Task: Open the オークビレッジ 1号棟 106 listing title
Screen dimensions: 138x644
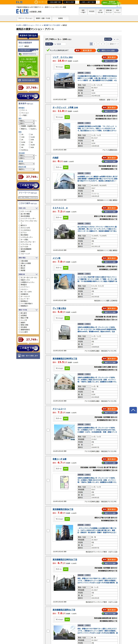Action: pyautogui.click(x=65, y=108)
